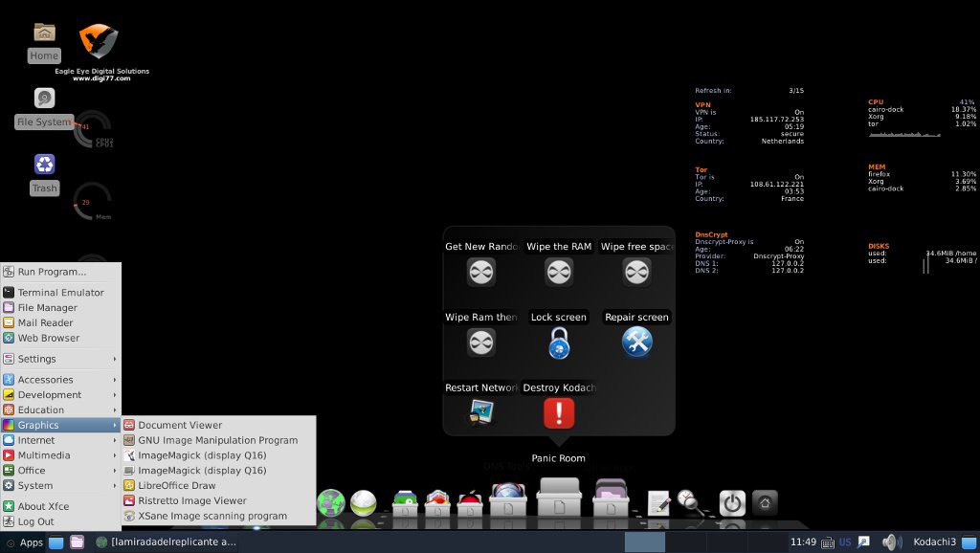Click the US keyboard layout indicator

point(845,542)
